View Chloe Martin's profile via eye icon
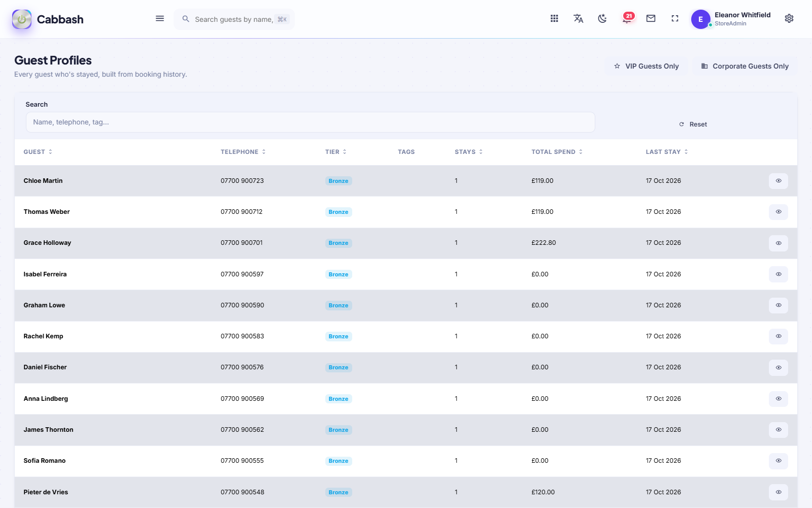 778,181
